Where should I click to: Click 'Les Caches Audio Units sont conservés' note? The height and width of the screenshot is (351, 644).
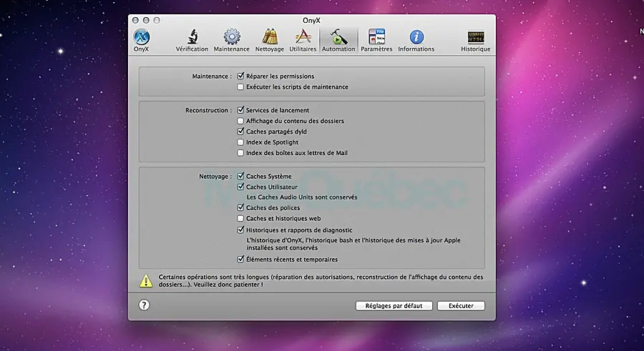pos(302,197)
